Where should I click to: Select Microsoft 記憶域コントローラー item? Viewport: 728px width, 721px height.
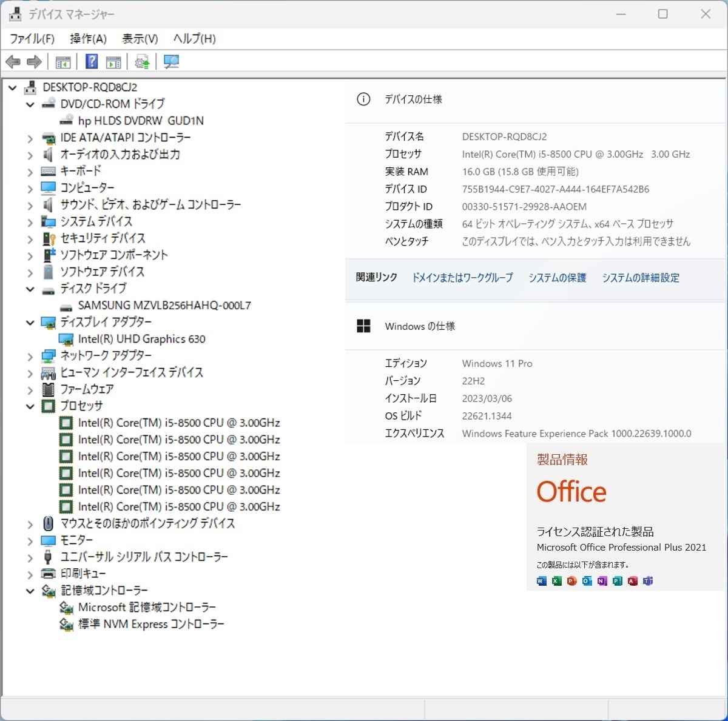(147, 607)
